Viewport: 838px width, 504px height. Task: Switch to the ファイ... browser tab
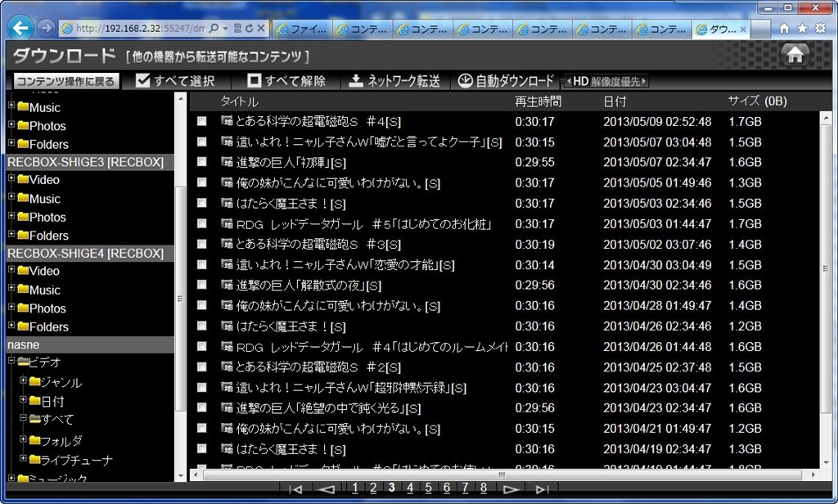(x=302, y=29)
